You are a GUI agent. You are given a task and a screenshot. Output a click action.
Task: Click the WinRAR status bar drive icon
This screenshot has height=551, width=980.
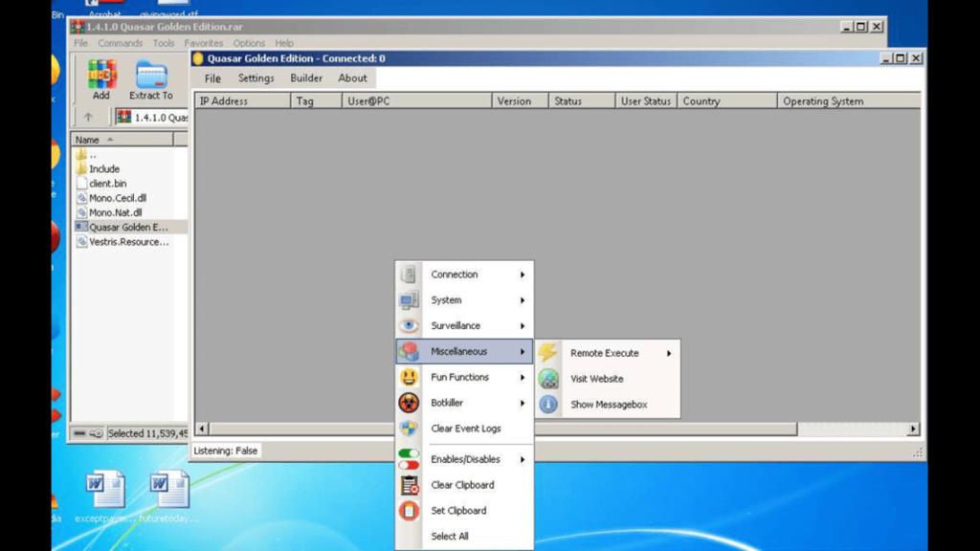click(x=80, y=433)
